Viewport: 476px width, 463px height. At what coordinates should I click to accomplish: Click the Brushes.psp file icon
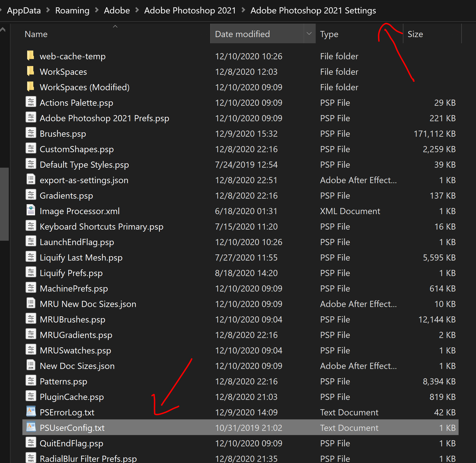click(x=31, y=133)
